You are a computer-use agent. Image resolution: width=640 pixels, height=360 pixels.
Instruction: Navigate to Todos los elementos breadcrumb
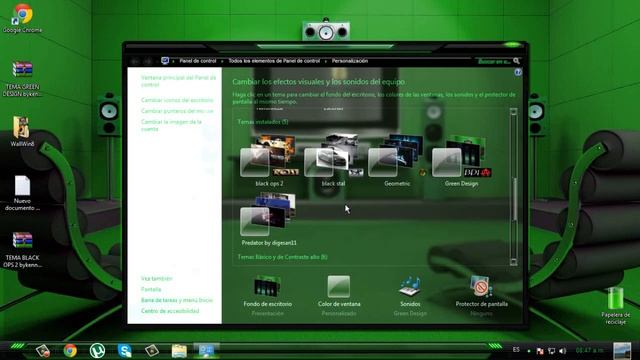pos(274,61)
